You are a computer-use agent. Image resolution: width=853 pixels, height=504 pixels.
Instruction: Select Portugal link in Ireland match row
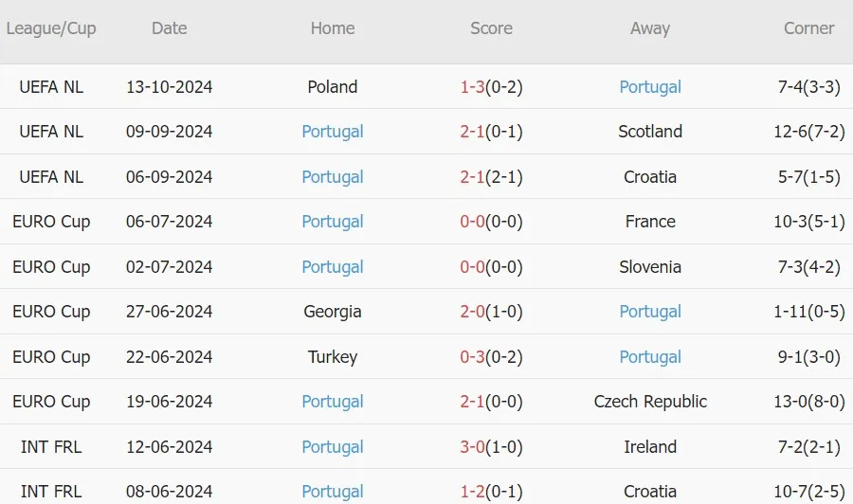[333, 447]
